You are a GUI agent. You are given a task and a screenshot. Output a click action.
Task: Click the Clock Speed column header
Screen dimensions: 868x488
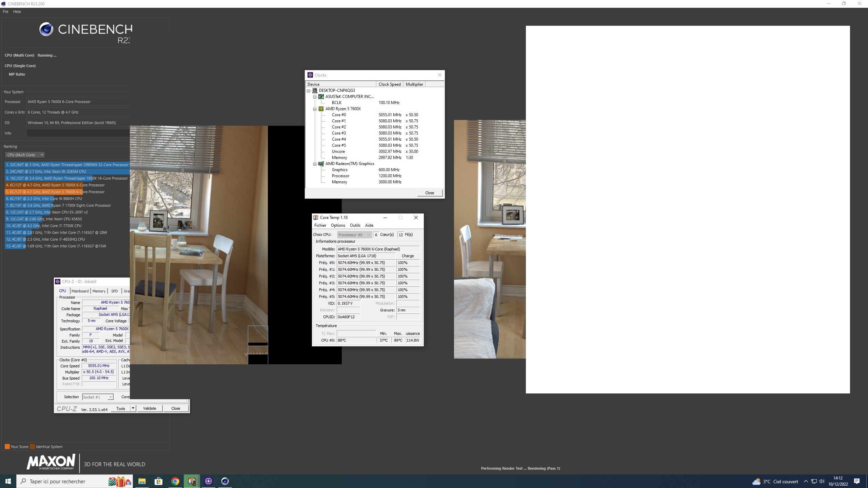click(x=389, y=84)
